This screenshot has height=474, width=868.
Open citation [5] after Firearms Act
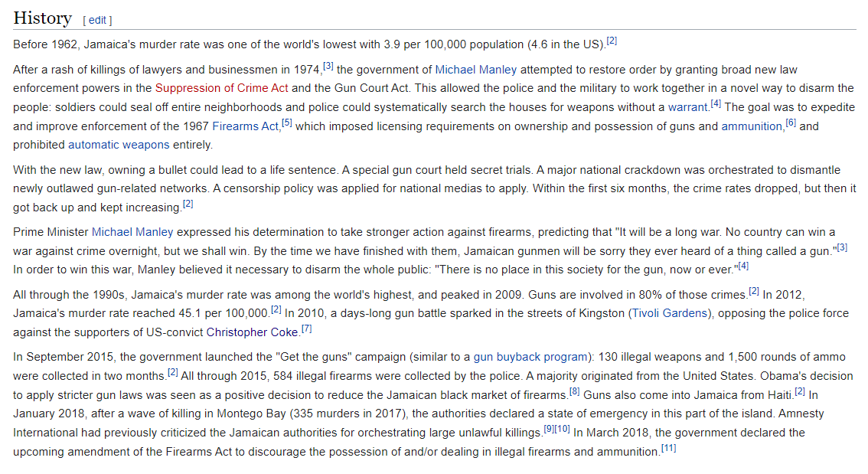tap(287, 123)
